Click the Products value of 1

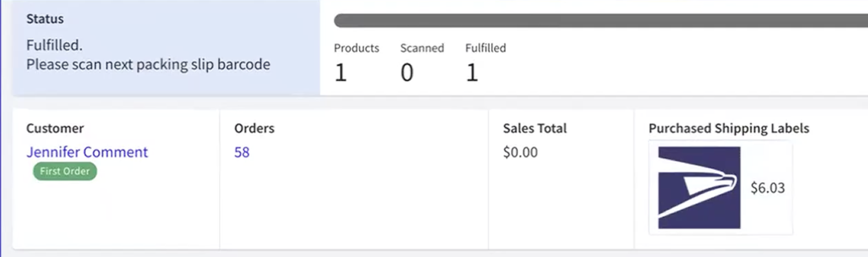tap(340, 73)
